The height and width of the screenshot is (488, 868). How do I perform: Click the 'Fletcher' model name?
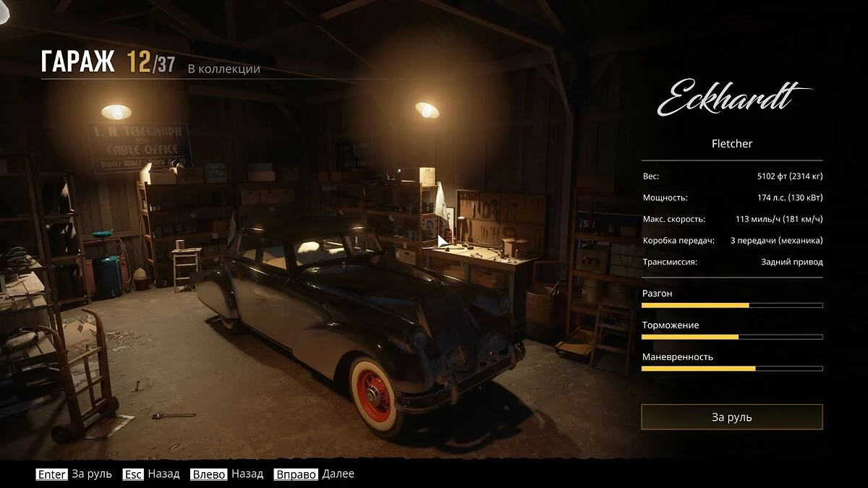point(732,144)
